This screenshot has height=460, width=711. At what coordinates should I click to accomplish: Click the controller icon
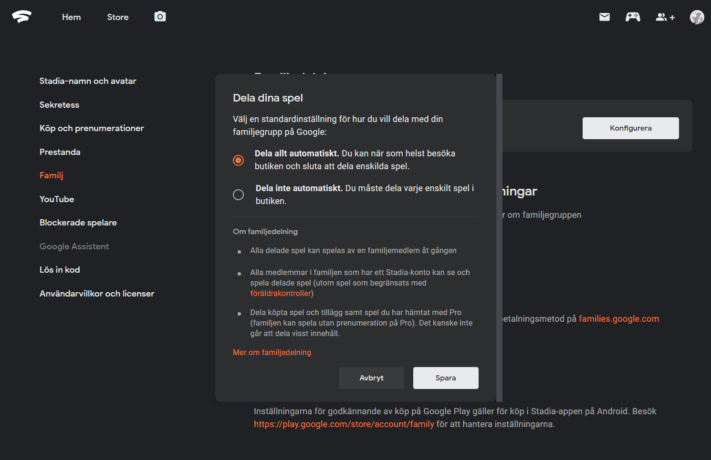pos(633,17)
